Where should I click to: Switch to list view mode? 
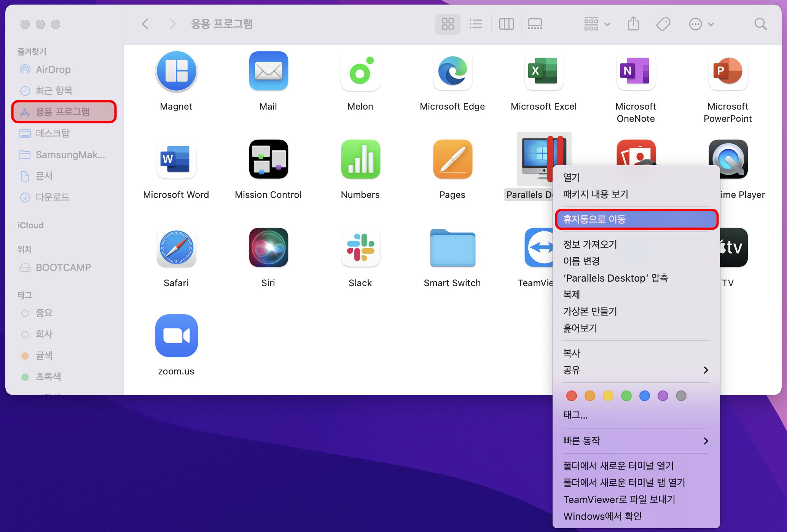point(476,24)
